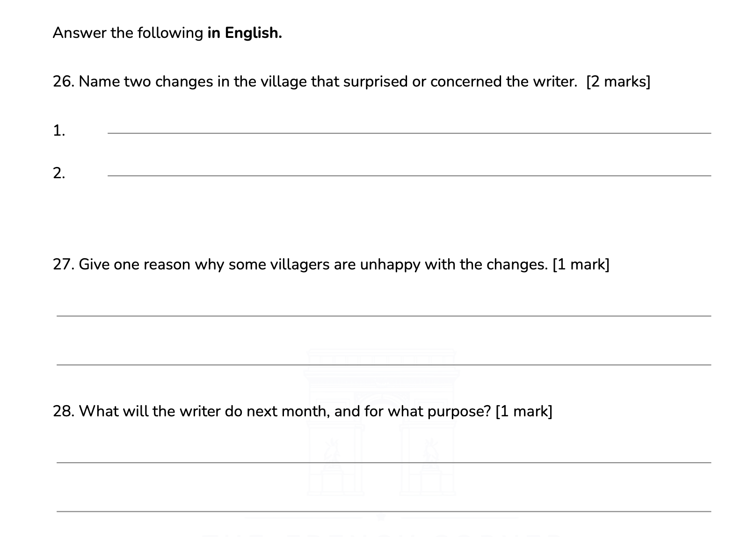Click the question number '26.'
The image size is (756, 537).
pyautogui.click(x=64, y=81)
